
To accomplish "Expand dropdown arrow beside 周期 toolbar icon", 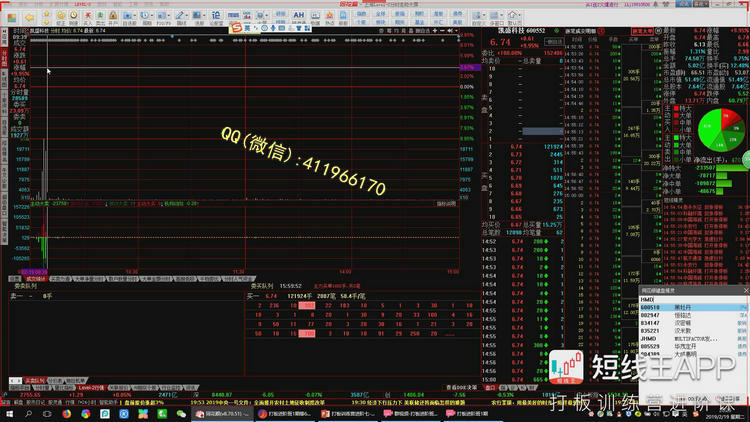I will (x=152, y=17).
